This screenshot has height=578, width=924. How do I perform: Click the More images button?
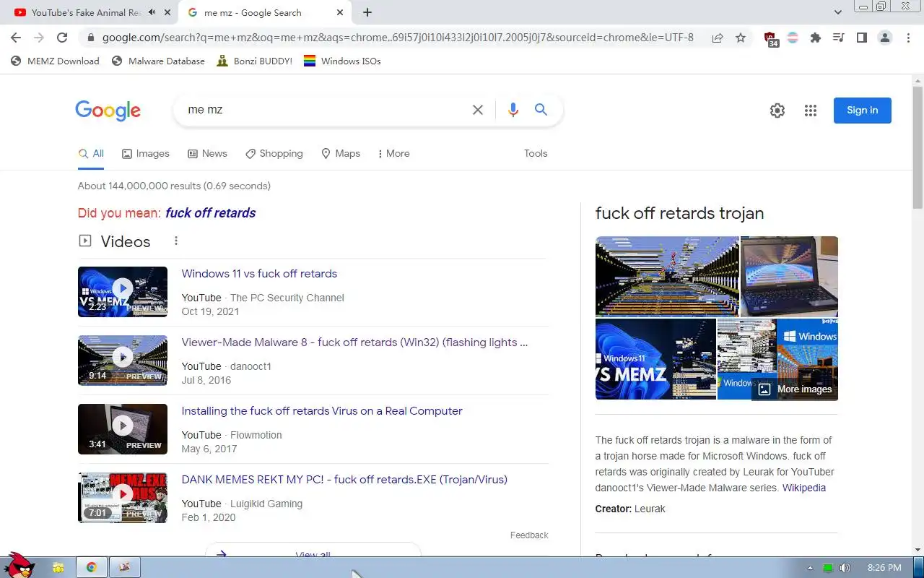[795, 389]
